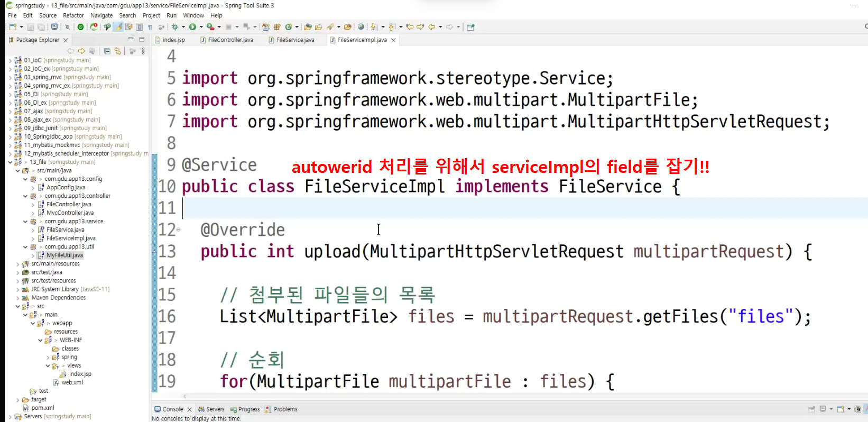The width and height of the screenshot is (868, 422).
Task: Toggle Skip All Breakpoints icon
Action: click(x=67, y=27)
